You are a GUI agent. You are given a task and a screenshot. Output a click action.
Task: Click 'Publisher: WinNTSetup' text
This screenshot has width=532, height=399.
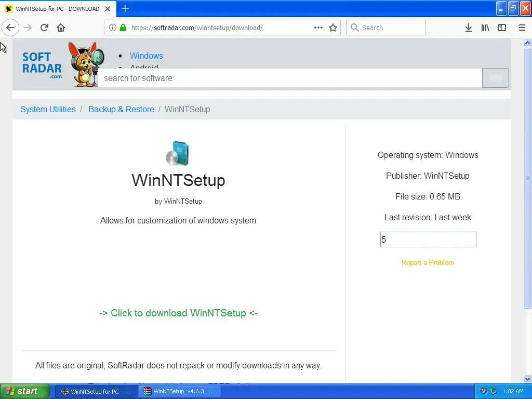428,176
